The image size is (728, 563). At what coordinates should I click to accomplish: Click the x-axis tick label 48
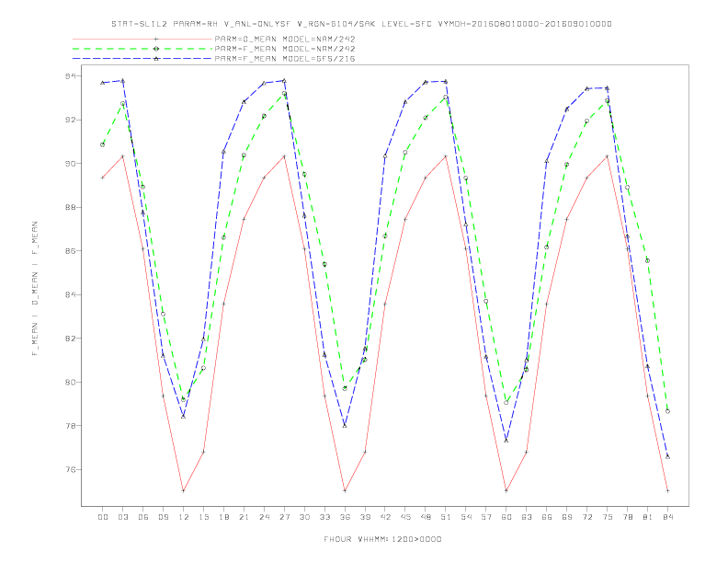point(426,517)
